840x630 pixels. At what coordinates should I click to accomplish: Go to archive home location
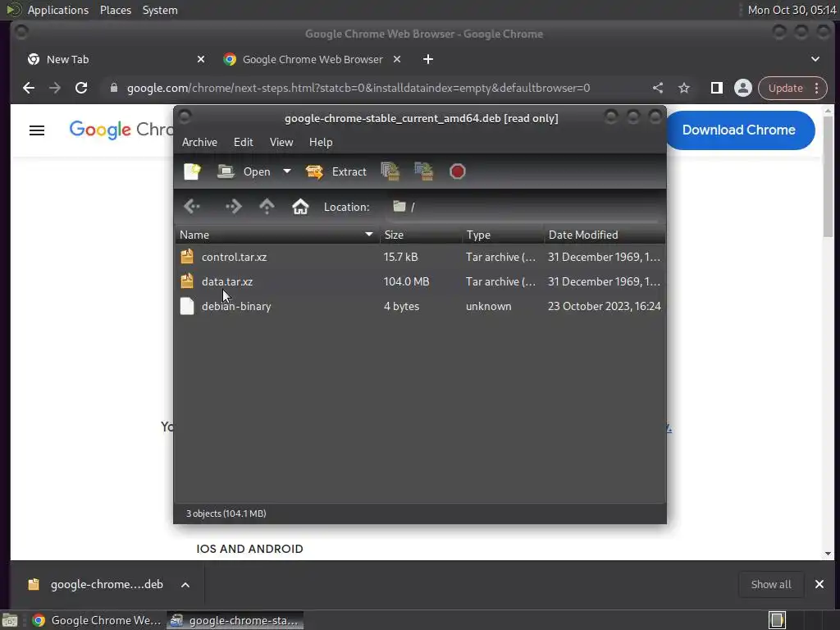click(x=300, y=207)
